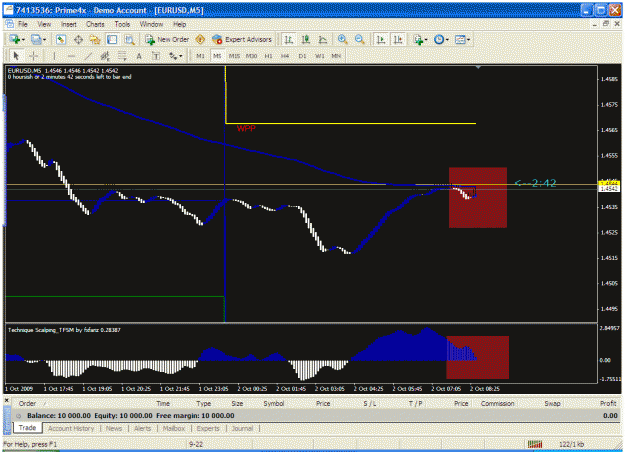Select the crosshair tool

pyautogui.click(x=33, y=56)
